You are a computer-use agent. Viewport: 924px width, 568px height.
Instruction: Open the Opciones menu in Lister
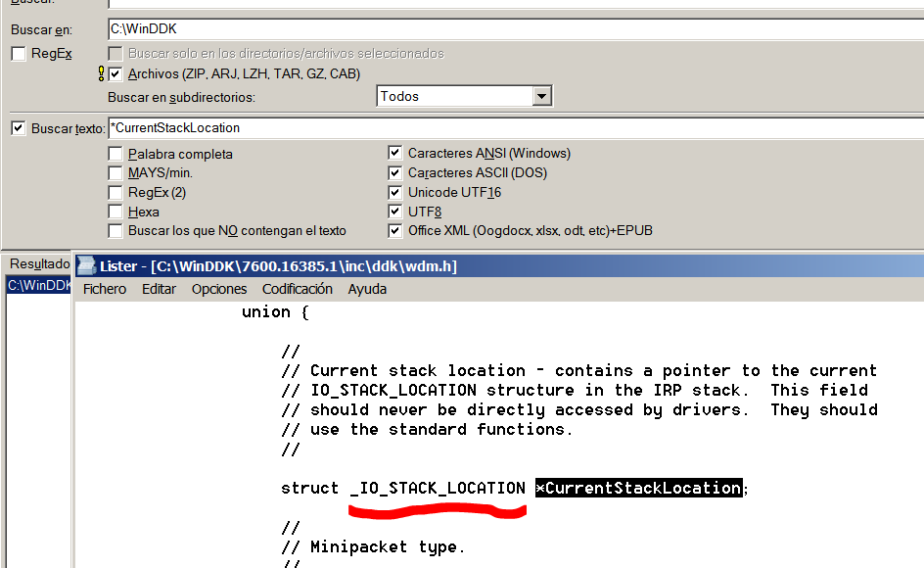tap(218, 289)
